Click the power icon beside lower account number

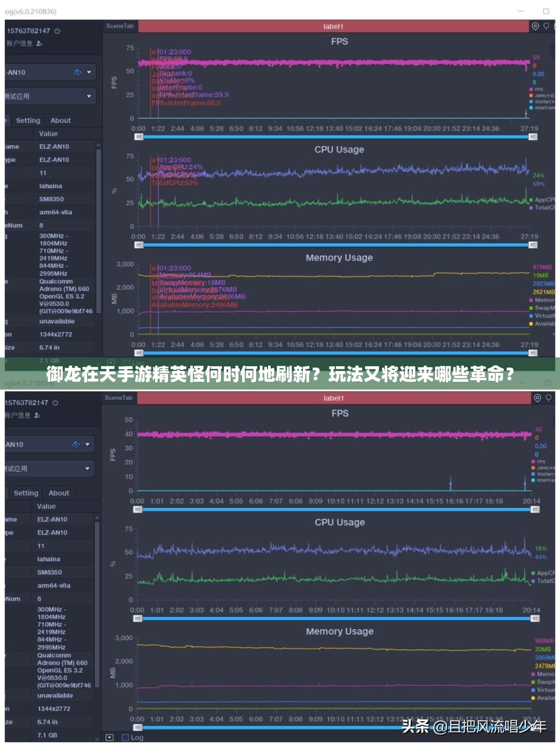55,403
